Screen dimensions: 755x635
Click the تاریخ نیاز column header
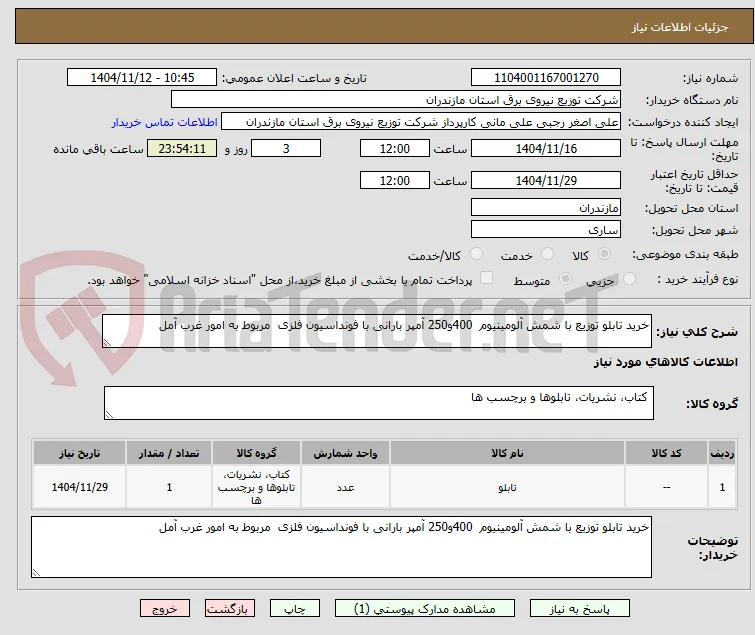[79, 453]
